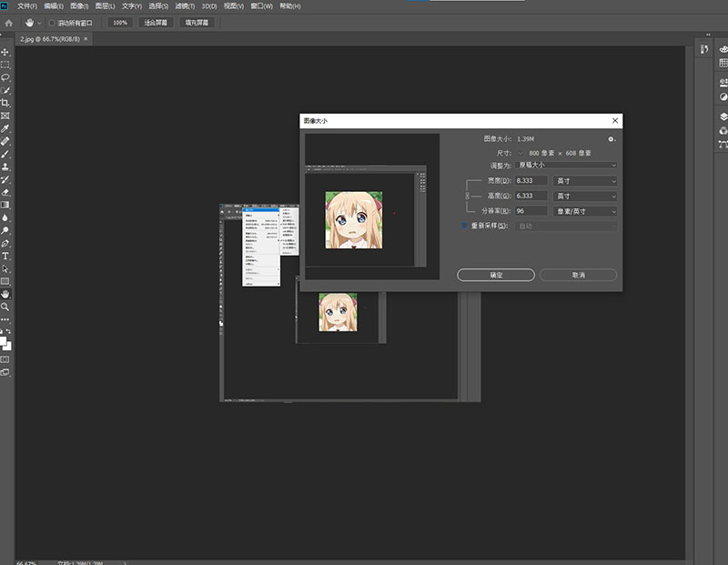Select the Move tool in toolbar

tap(5, 53)
